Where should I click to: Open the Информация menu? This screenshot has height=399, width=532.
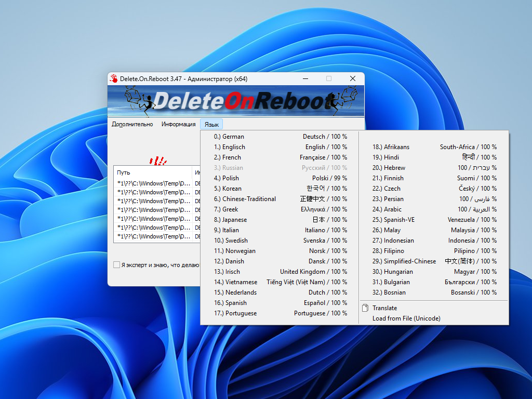[x=178, y=124]
